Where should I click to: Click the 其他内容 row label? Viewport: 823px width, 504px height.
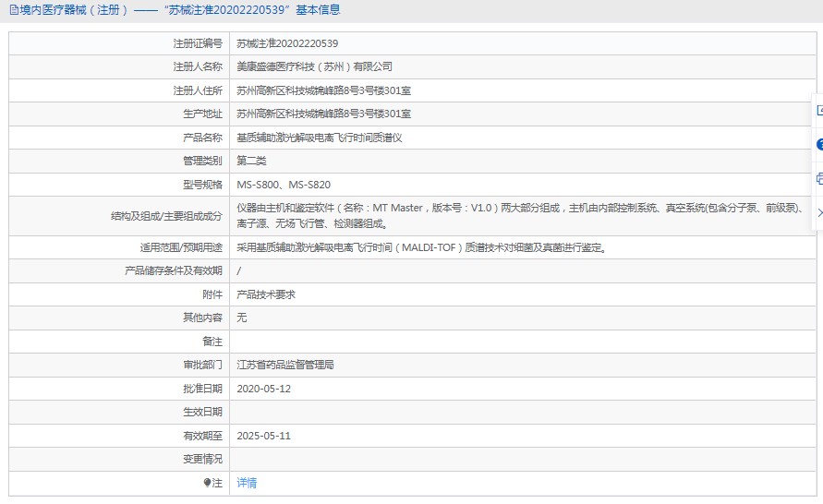pyautogui.click(x=202, y=318)
